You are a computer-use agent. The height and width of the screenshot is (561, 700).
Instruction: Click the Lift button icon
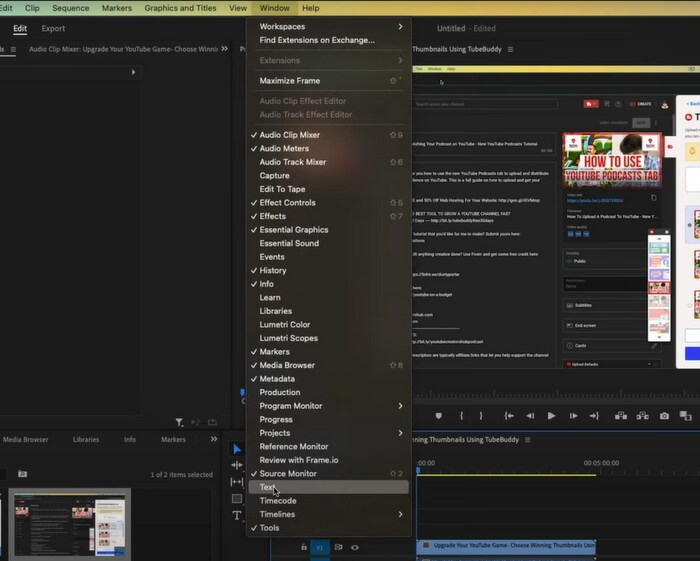(621, 416)
